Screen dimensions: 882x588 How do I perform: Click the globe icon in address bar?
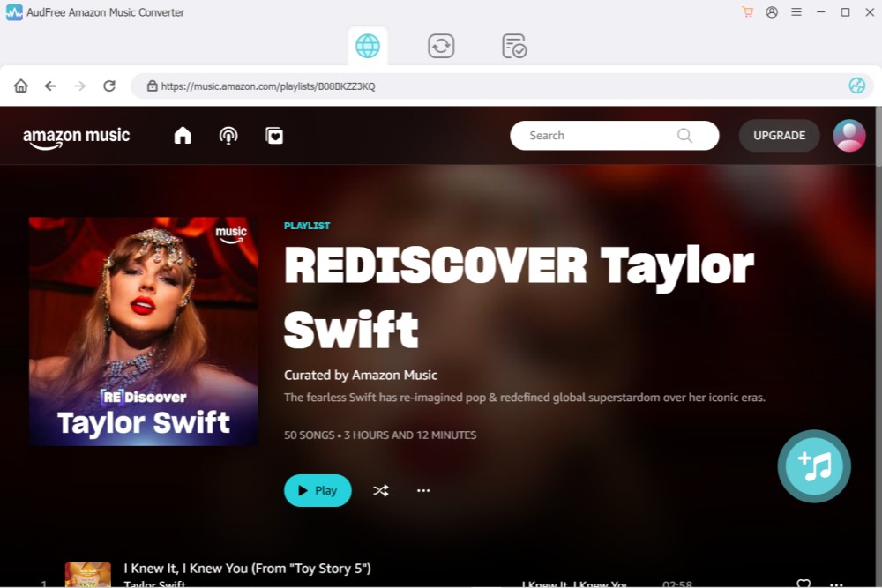[856, 86]
